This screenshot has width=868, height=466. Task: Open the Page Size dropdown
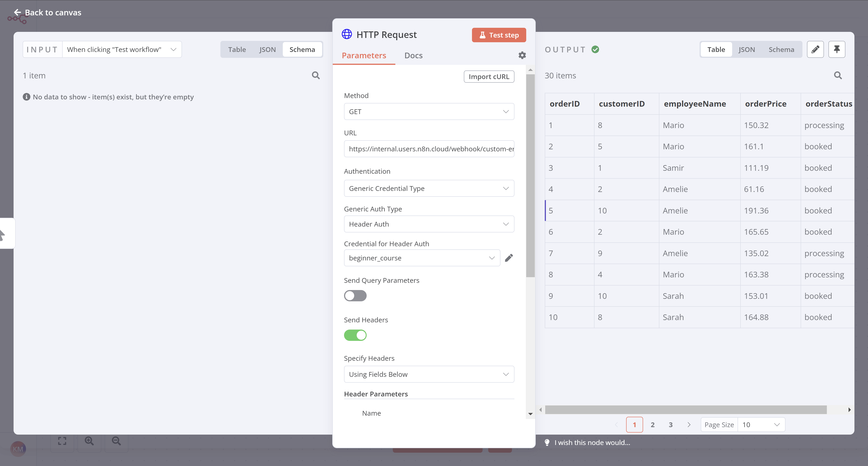pyautogui.click(x=761, y=425)
